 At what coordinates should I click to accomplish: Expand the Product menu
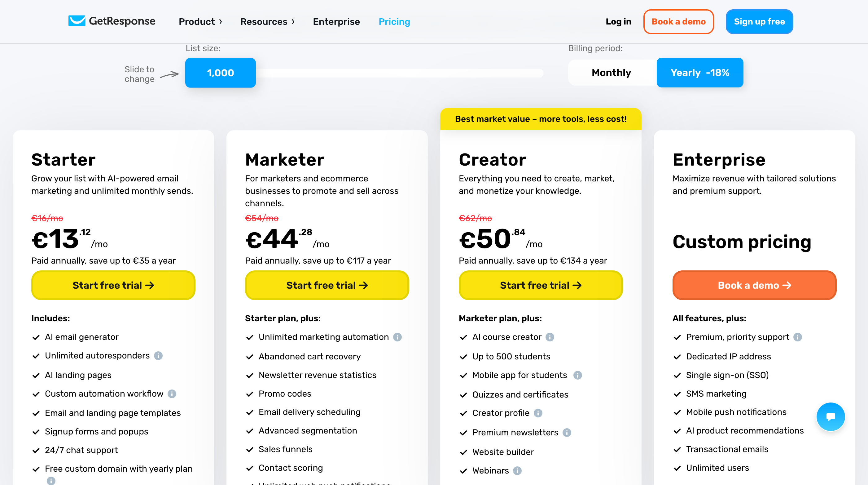pyautogui.click(x=200, y=22)
